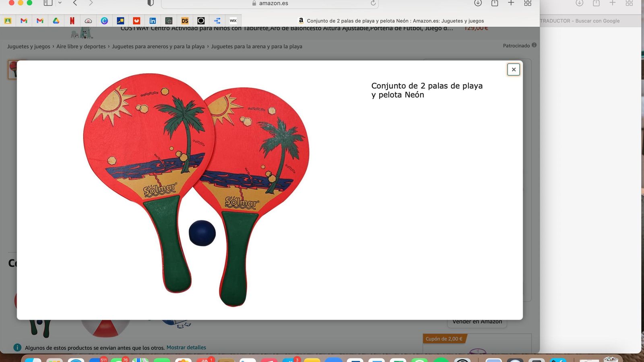Click 'Mostrar detalles' link
The width and height of the screenshot is (644, 362).
(186, 348)
